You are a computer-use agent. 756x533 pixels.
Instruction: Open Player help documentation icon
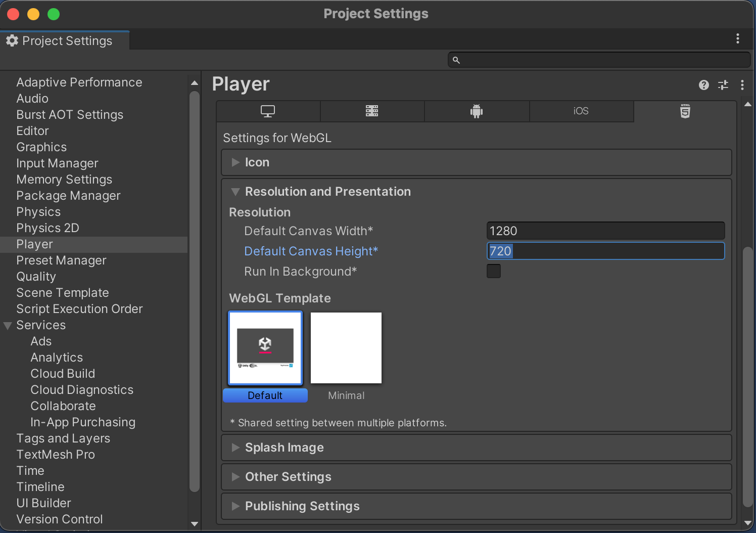[x=703, y=85]
